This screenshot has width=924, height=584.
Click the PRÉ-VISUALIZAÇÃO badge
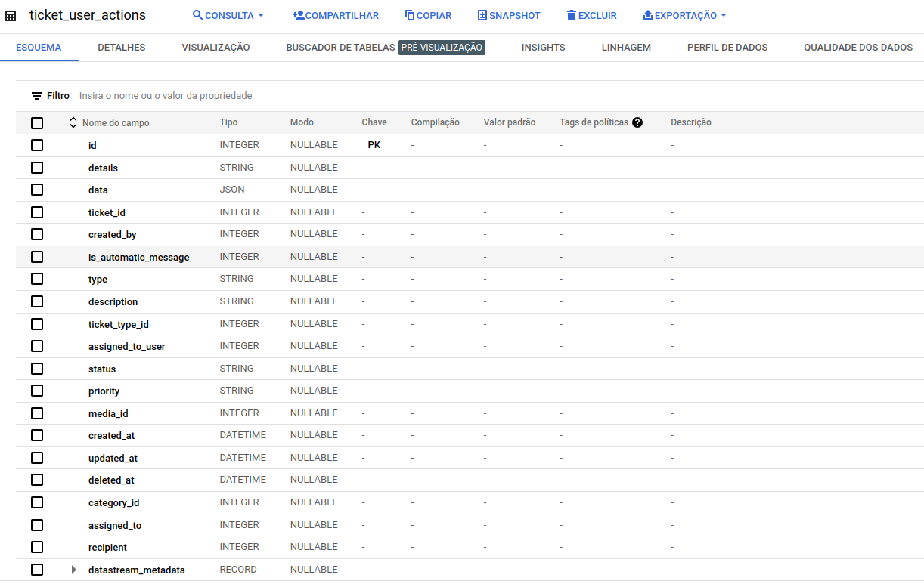pos(442,47)
